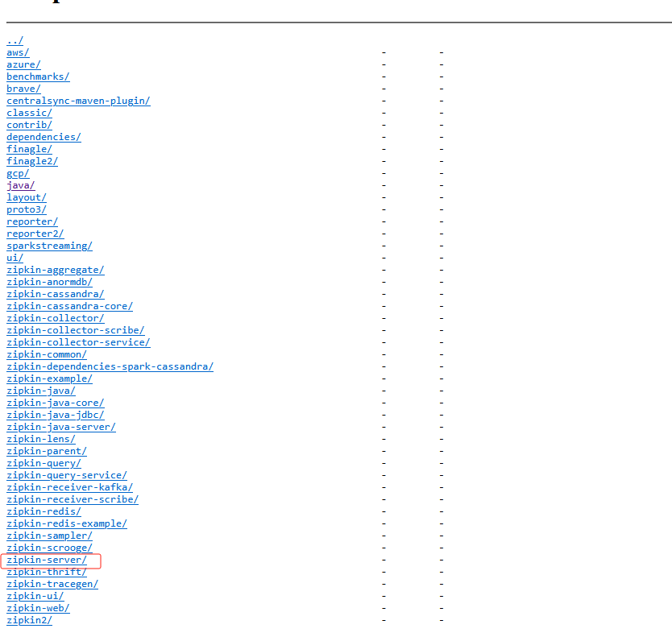Screen dimensions: 672x637
Task: Open the classic/ directory
Action: tap(30, 113)
